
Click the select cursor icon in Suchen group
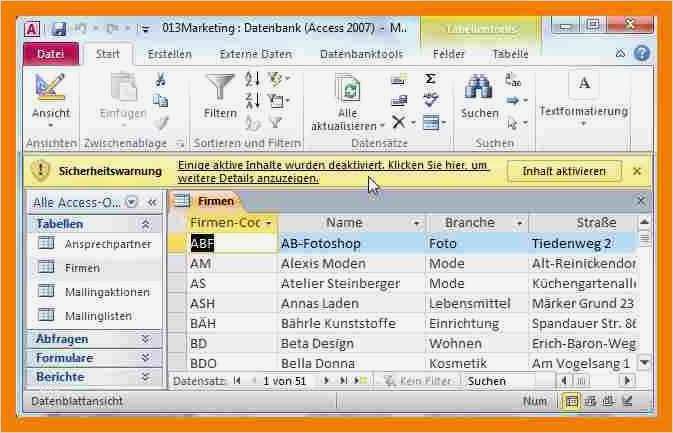tap(512, 124)
